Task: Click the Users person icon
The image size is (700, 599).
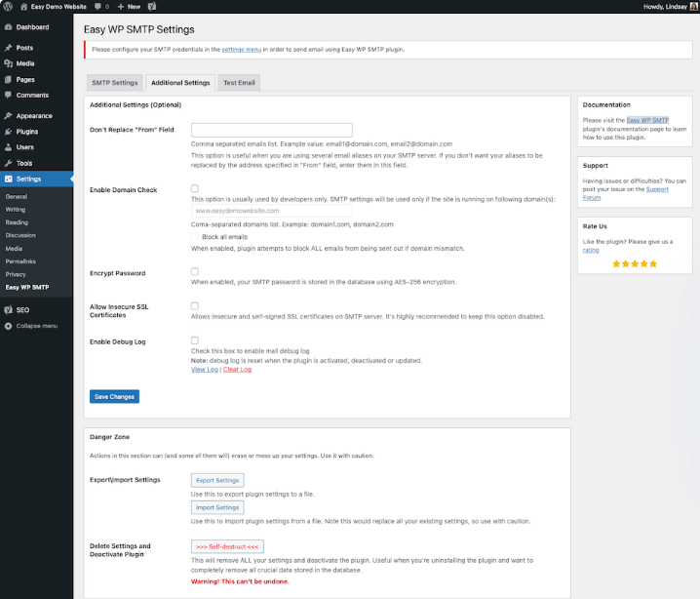Action: (8, 147)
